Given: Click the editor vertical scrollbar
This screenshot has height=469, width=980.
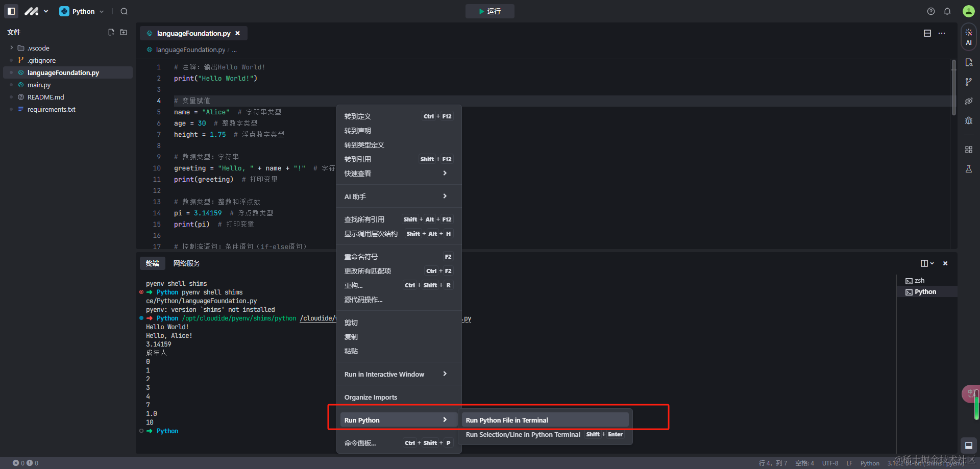Looking at the screenshot, I should [953, 88].
